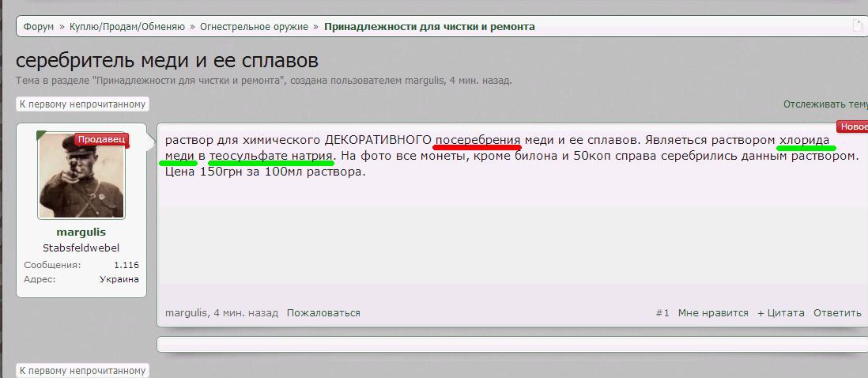Open post permalink #1
This screenshot has height=378, width=868.
(662, 312)
